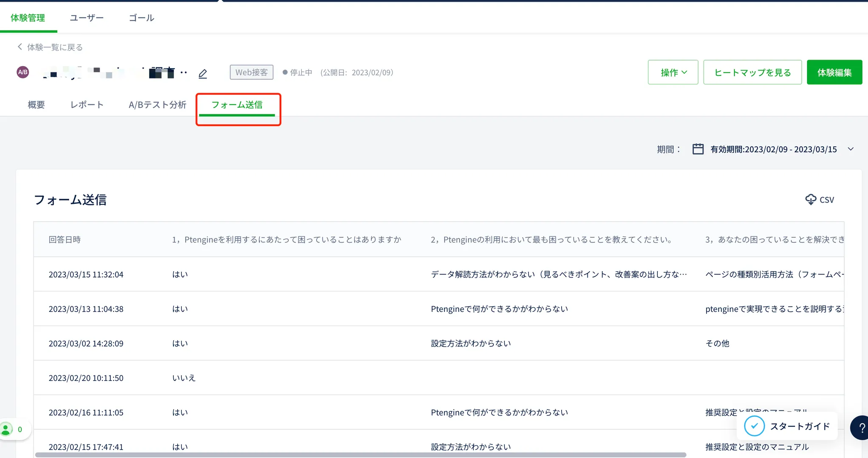The width and height of the screenshot is (868, 458).
Task: Click the A/B badge icon
Action: click(x=23, y=72)
